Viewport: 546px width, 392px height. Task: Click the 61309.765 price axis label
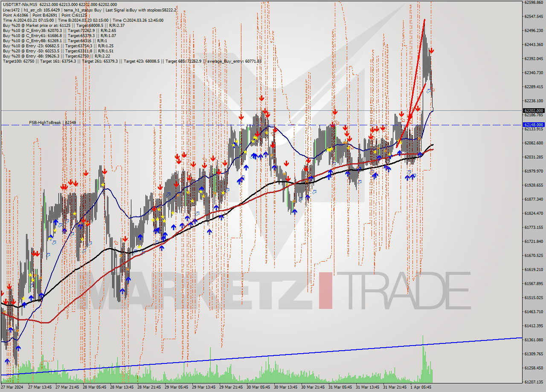533,354
